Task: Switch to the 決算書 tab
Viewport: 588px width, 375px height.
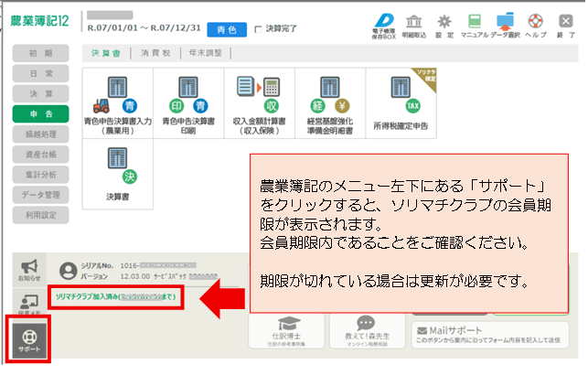Action: 106,53
